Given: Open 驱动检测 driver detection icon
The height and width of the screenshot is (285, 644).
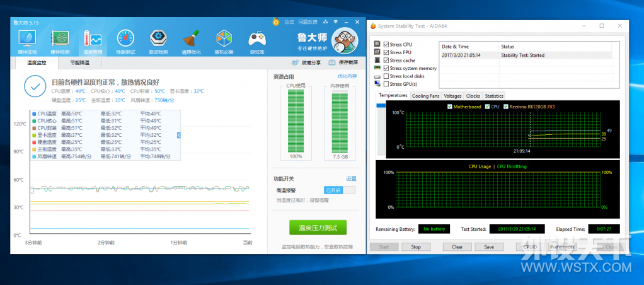Looking at the screenshot, I should point(159,42).
